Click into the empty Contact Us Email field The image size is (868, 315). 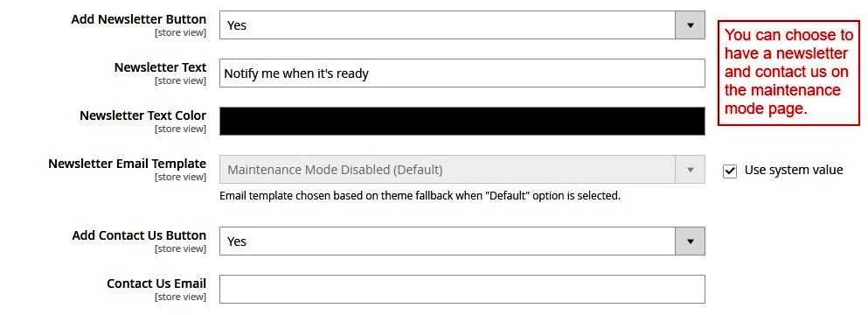462,289
